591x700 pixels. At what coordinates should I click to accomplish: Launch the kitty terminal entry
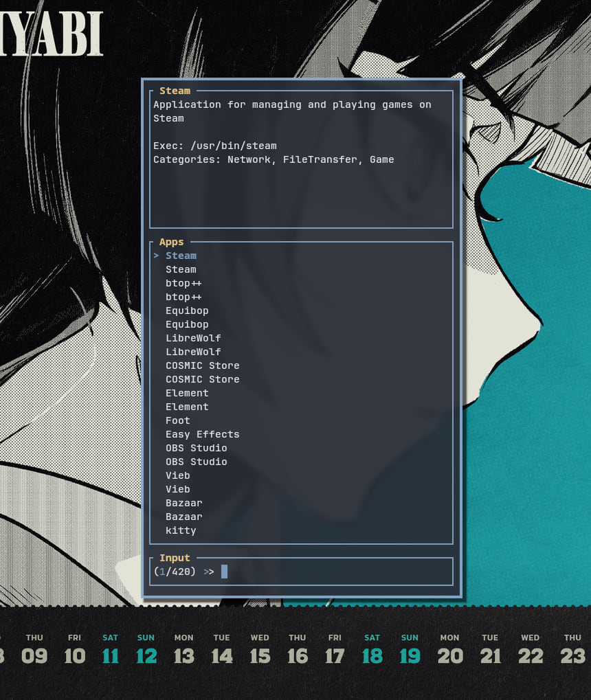[181, 530]
